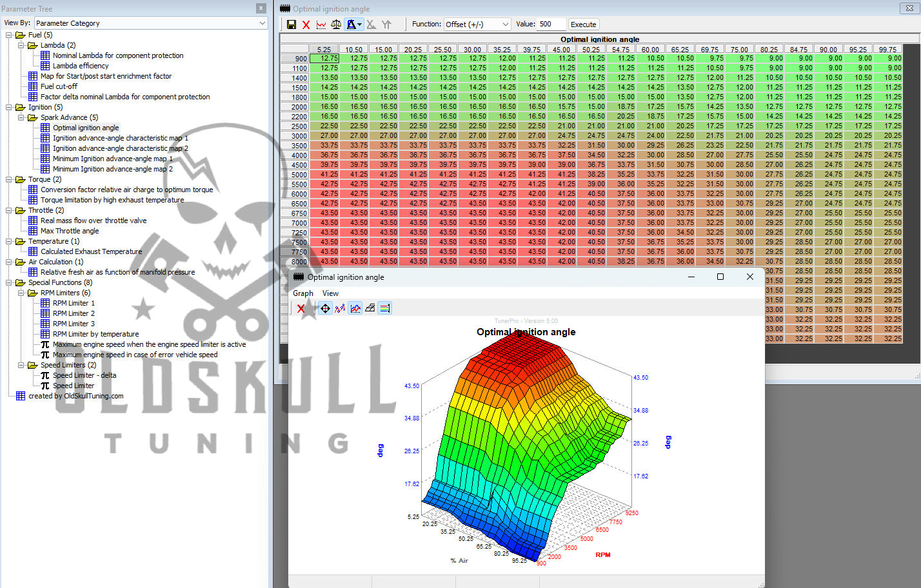The width and height of the screenshot is (921, 588).
Task: Click the grayed Y-axis edit icon
Action: click(x=386, y=24)
